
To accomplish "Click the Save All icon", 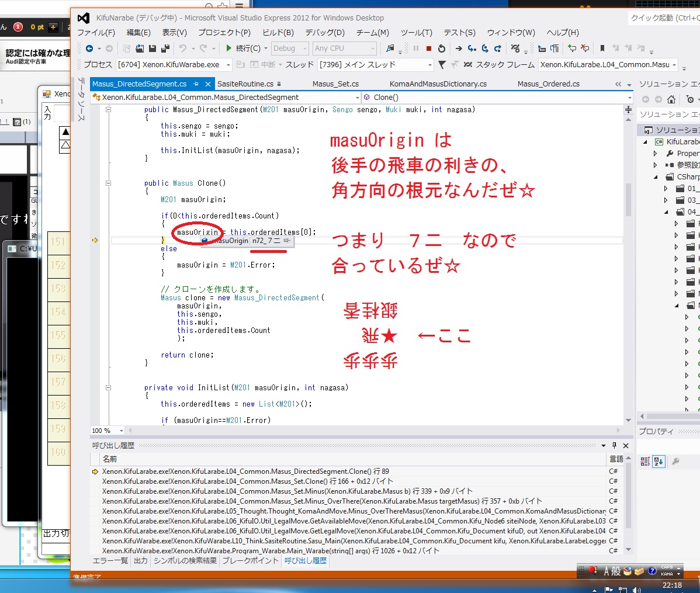I will pos(165,48).
